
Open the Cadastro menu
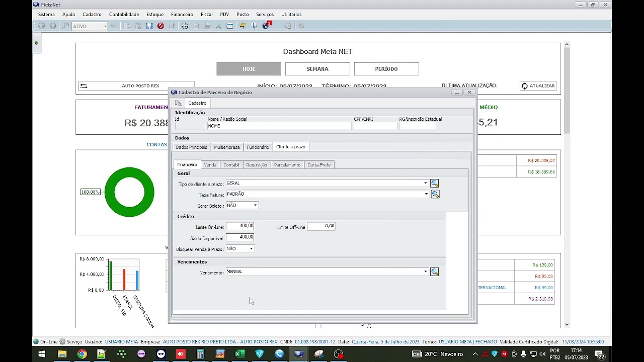pos(92,15)
